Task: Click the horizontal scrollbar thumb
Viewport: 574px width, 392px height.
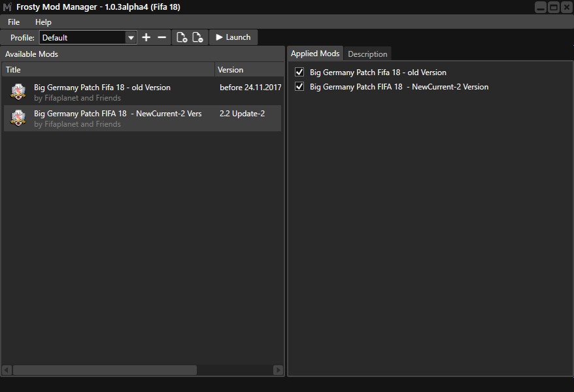Action: click(105, 370)
